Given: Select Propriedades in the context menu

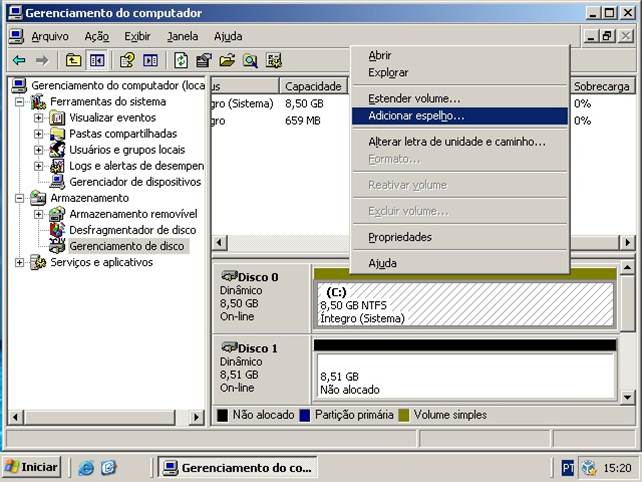Looking at the screenshot, I should [x=460, y=237].
